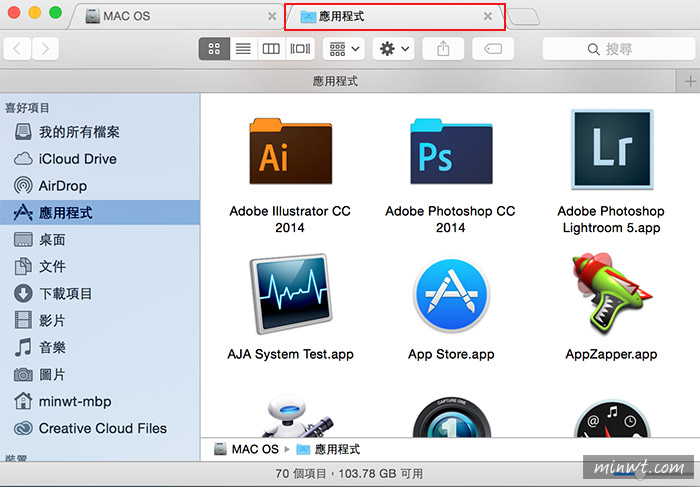
Task: Switch to the 應用程式 tab
Action: pos(395,17)
